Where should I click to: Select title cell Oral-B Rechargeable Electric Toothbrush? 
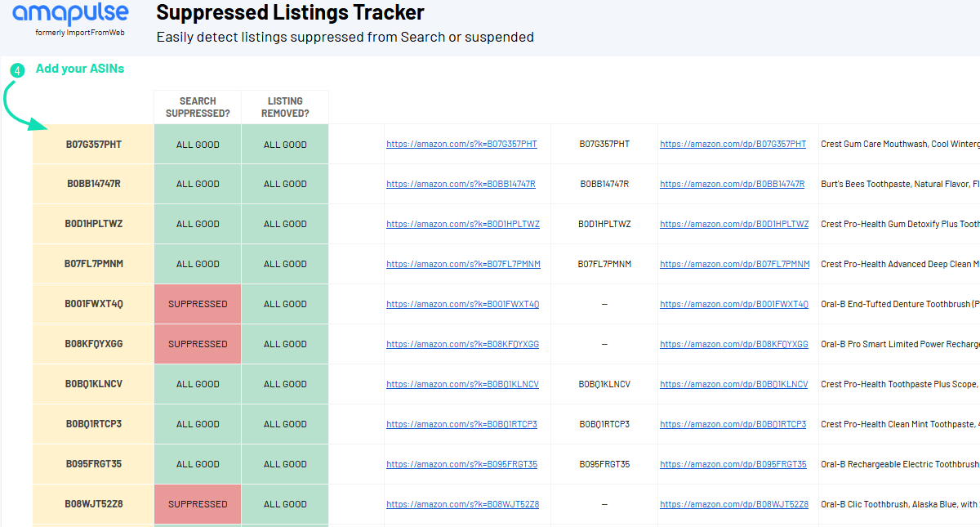[900, 464]
